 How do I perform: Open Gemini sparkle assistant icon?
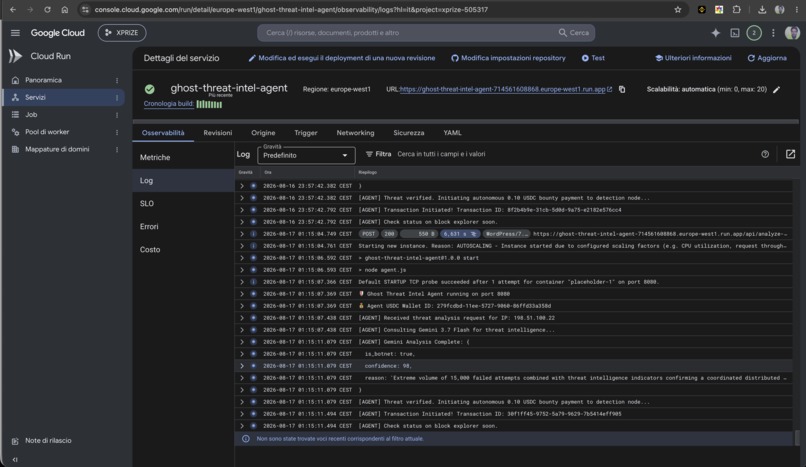[x=716, y=33]
